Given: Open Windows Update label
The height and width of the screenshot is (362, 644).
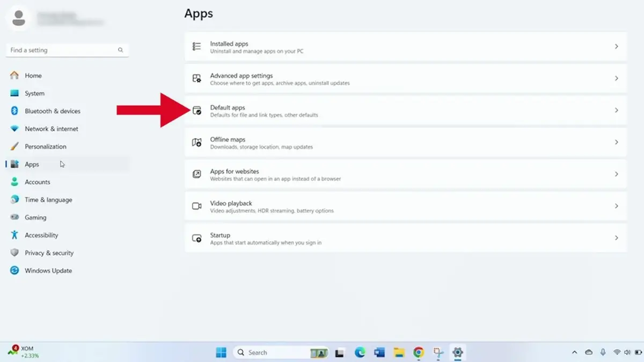Looking at the screenshot, I should pyautogui.click(x=48, y=271).
